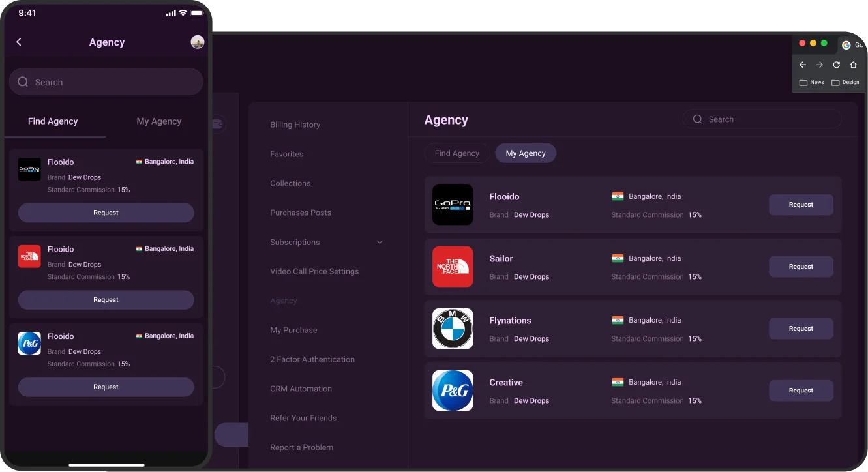Switch to Find Agency tab on phone

[x=53, y=121]
